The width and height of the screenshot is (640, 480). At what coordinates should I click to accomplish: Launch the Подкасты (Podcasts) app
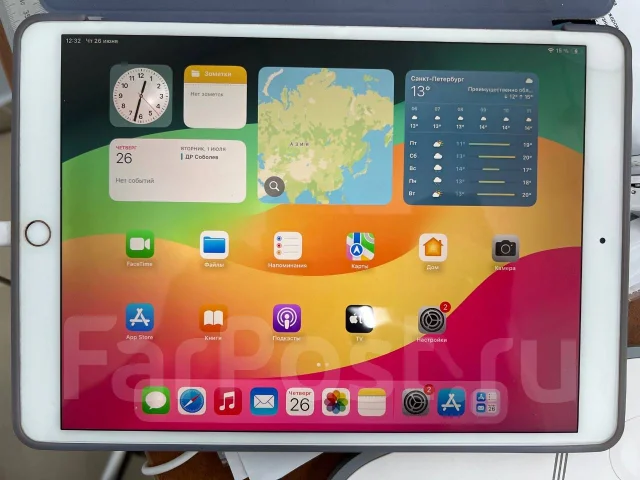click(287, 318)
